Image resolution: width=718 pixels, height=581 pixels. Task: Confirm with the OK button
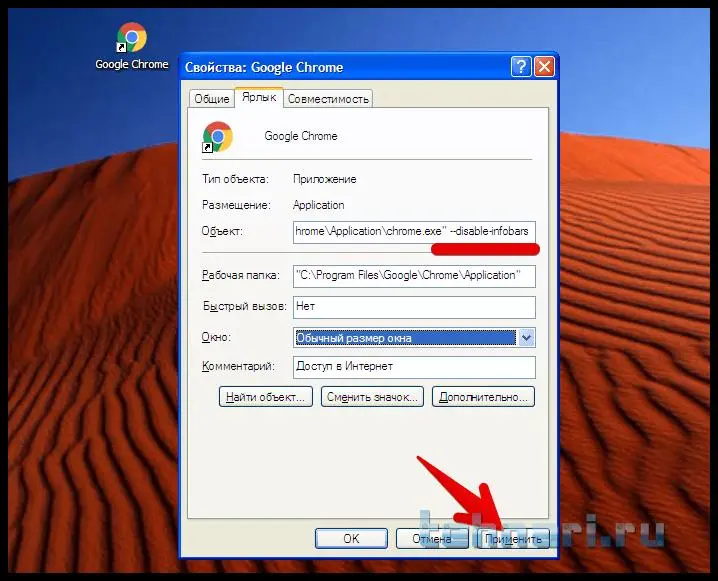point(351,539)
